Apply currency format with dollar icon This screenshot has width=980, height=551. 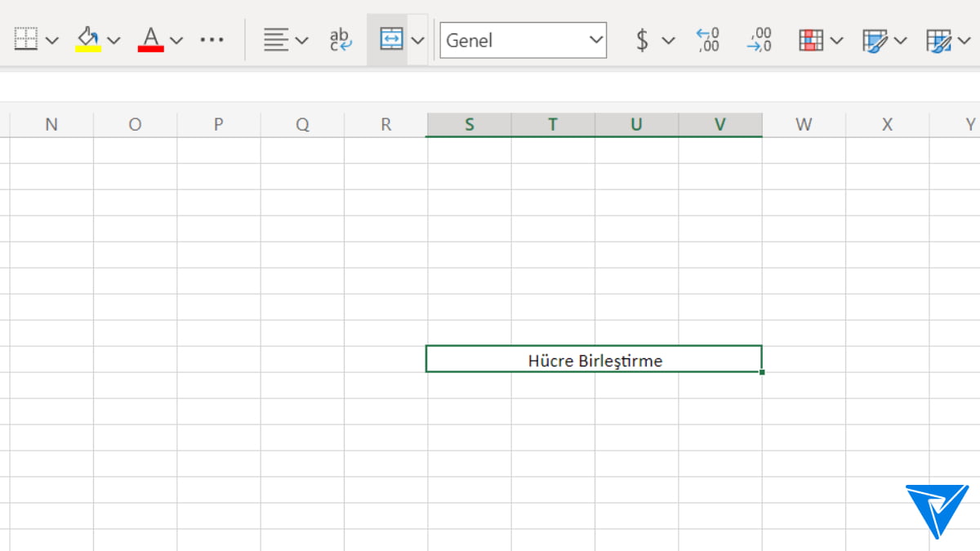643,39
